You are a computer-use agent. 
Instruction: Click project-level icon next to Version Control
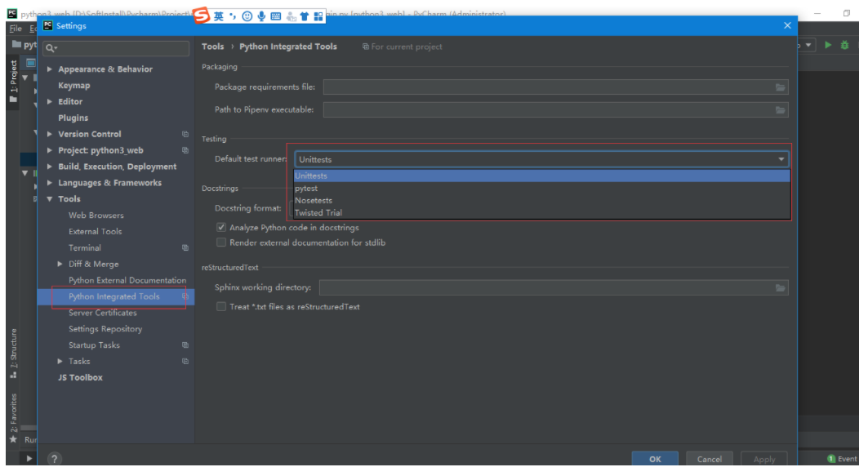[185, 134]
